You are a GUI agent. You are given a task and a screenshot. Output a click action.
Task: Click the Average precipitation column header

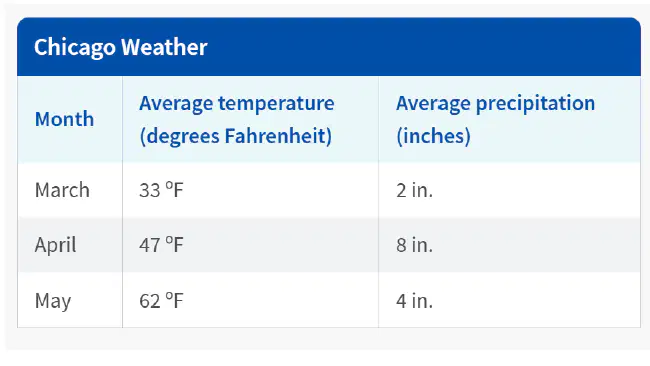pyautogui.click(x=495, y=119)
